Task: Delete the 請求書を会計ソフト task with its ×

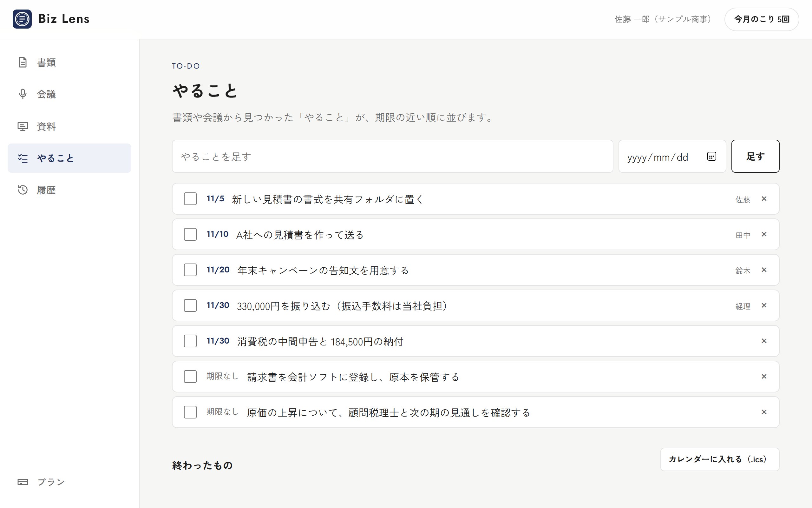Action: [x=764, y=377]
